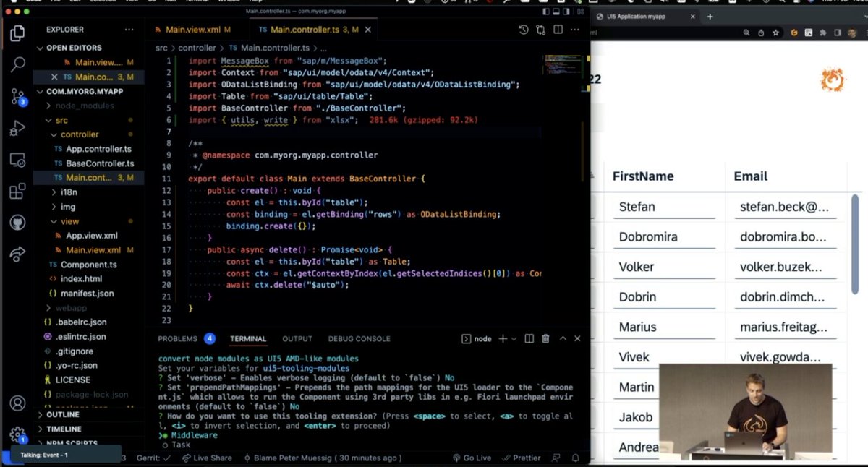Open the customize layout button

tap(579, 12)
